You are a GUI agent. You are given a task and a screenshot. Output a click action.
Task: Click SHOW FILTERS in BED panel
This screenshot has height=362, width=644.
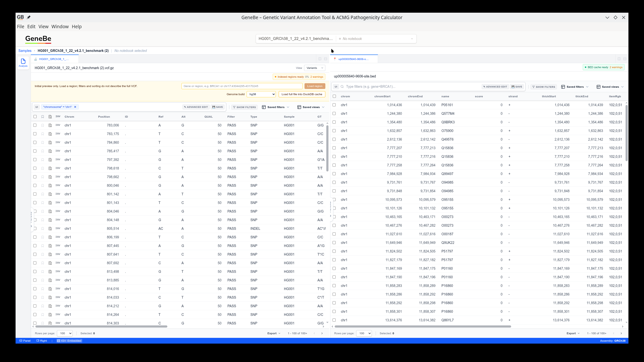pyautogui.click(x=544, y=87)
